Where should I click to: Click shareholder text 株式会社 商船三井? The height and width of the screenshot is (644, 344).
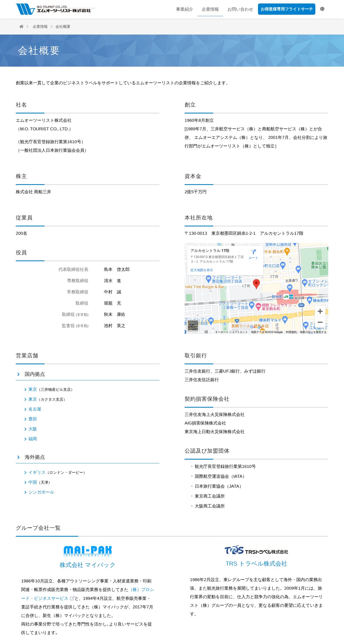(x=33, y=192)
